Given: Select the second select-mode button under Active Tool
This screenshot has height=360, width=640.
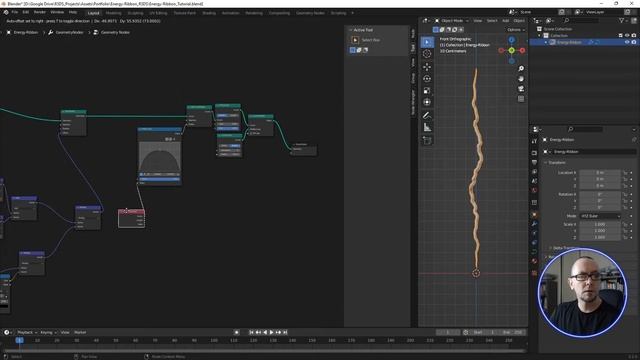Looking at the screenshot, I should click(359, 50).
